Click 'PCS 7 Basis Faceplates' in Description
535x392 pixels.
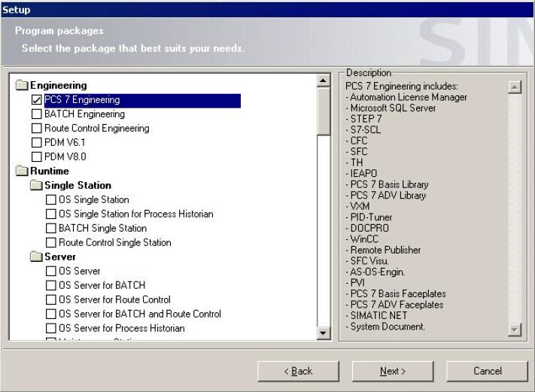(398, 293)
